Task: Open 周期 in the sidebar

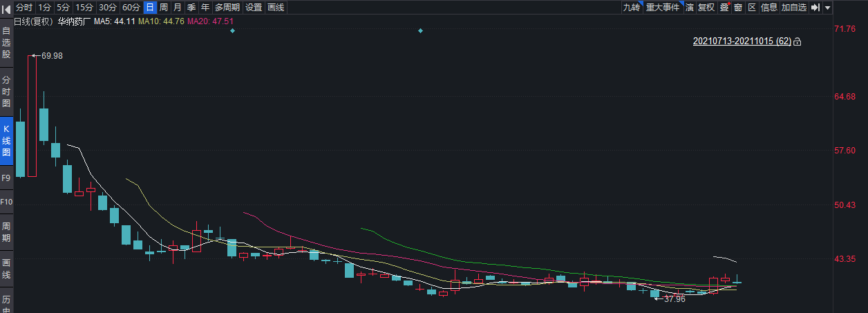Action: coord(6,232)
